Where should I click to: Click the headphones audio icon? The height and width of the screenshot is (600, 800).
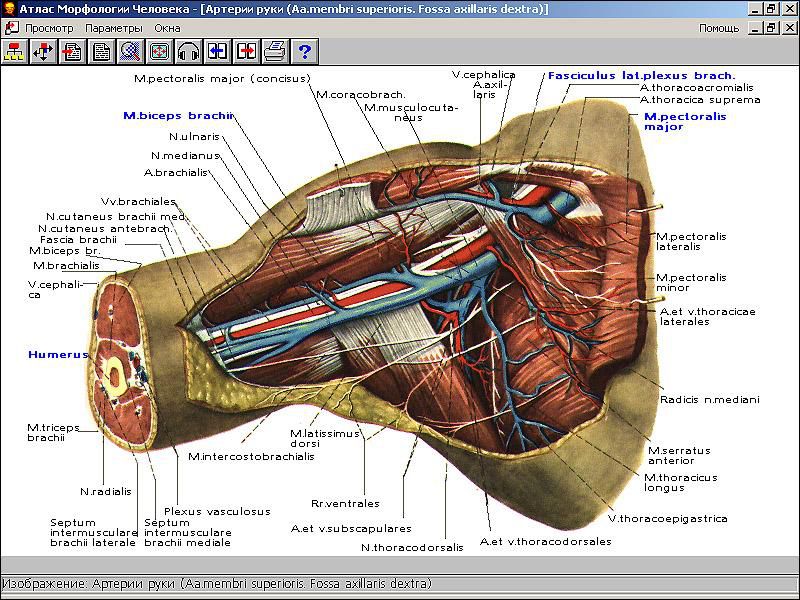(x=188, y=51)
